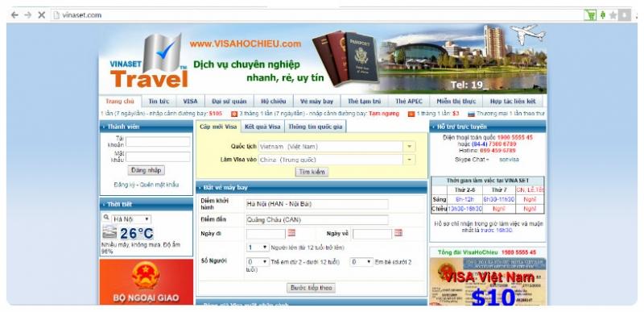Open the green figure extension icon
This screenshot has width=644, height=312.
[x=602, y=15]
